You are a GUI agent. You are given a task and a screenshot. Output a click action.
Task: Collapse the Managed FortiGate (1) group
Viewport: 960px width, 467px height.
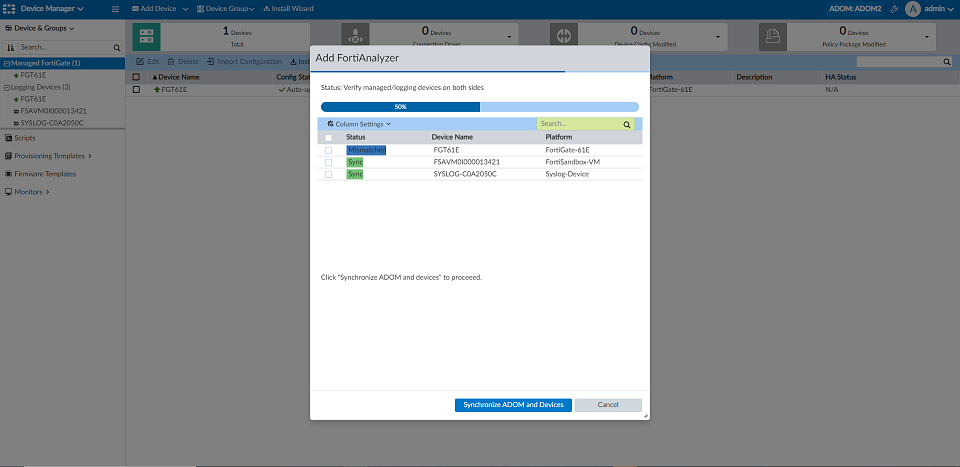7,63
